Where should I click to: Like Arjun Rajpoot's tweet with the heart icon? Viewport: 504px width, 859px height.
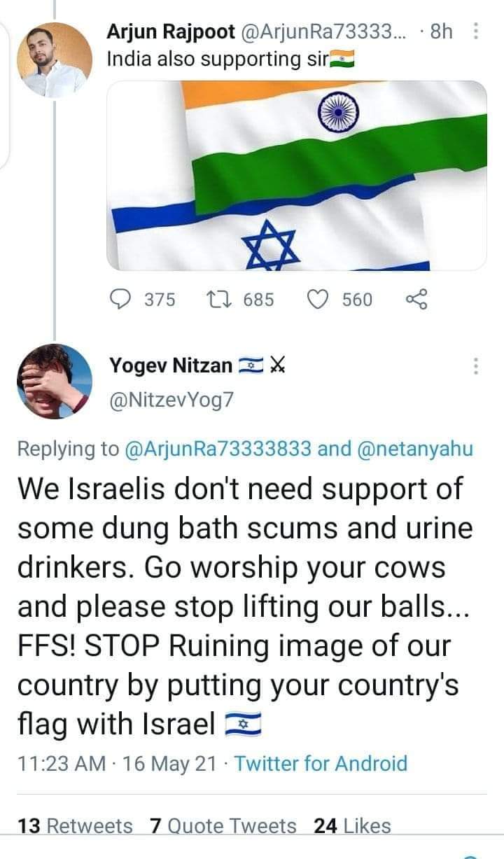318,300
